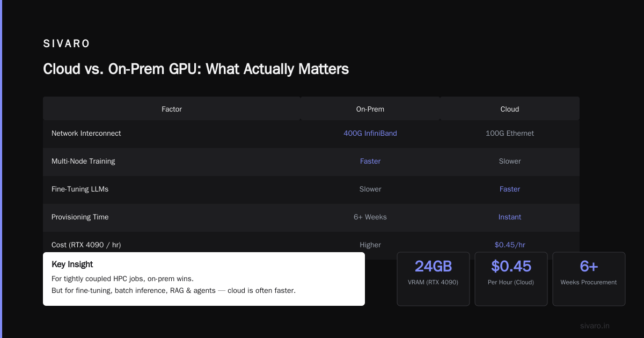Click the 100G Ethernet cell
This screenshot has width=644, height=338.
pos(510,133)
